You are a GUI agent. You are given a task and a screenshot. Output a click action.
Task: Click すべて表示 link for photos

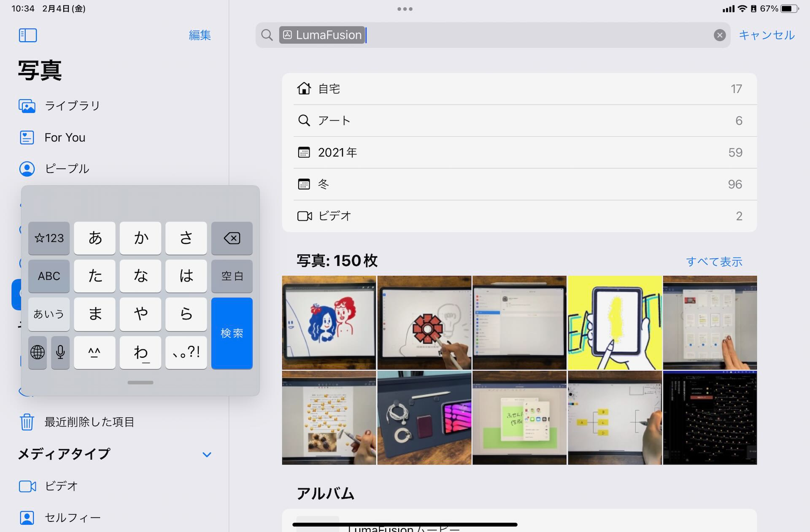[x=714, y=262]
